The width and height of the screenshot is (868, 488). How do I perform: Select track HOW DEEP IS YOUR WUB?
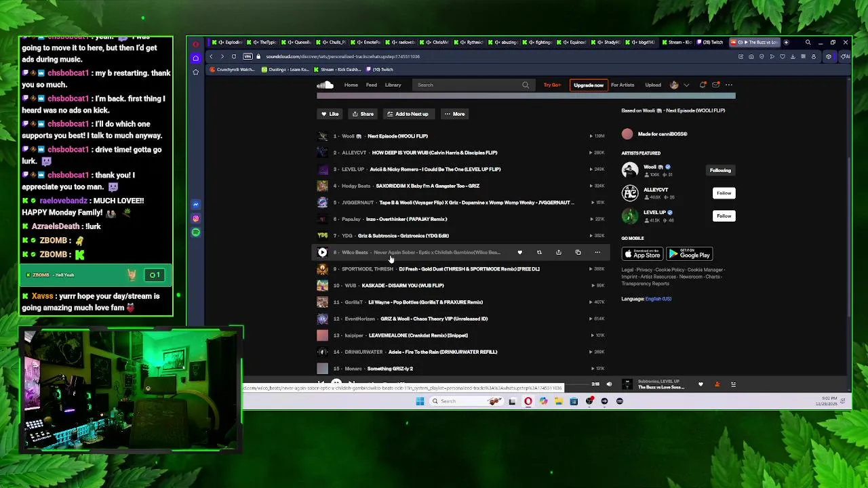[x=434, y=152]
